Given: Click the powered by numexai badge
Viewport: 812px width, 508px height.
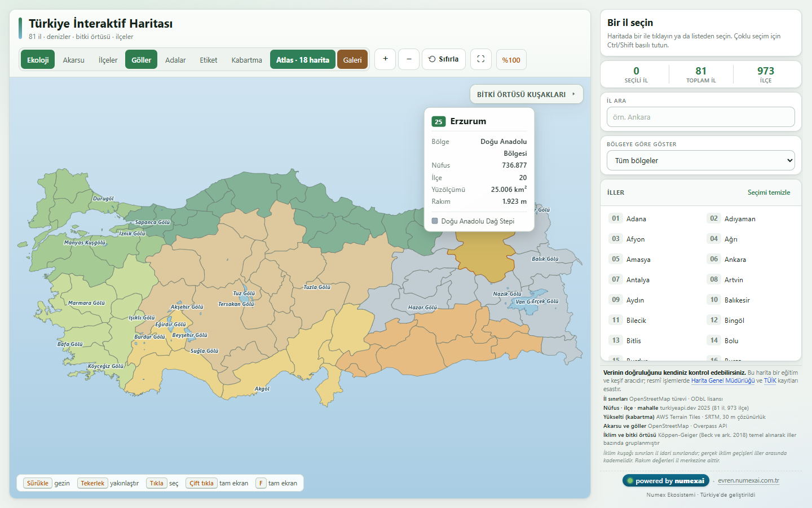Looking at the screenshot, I should point(666,481).
